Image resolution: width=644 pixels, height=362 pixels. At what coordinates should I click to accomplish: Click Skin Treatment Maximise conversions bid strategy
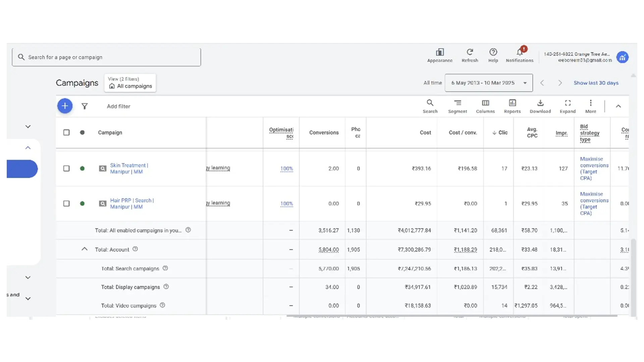(594, 168)
